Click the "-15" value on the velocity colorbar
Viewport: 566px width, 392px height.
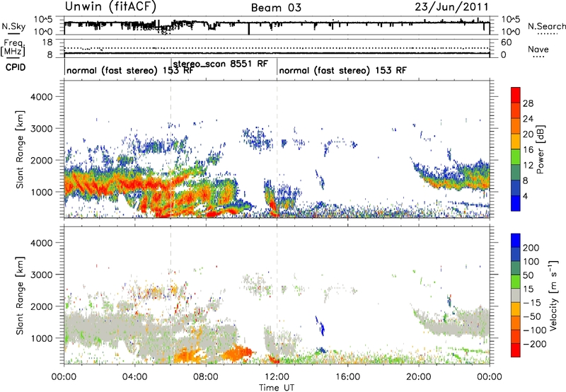pyautogui.click(x=532, y=303)
